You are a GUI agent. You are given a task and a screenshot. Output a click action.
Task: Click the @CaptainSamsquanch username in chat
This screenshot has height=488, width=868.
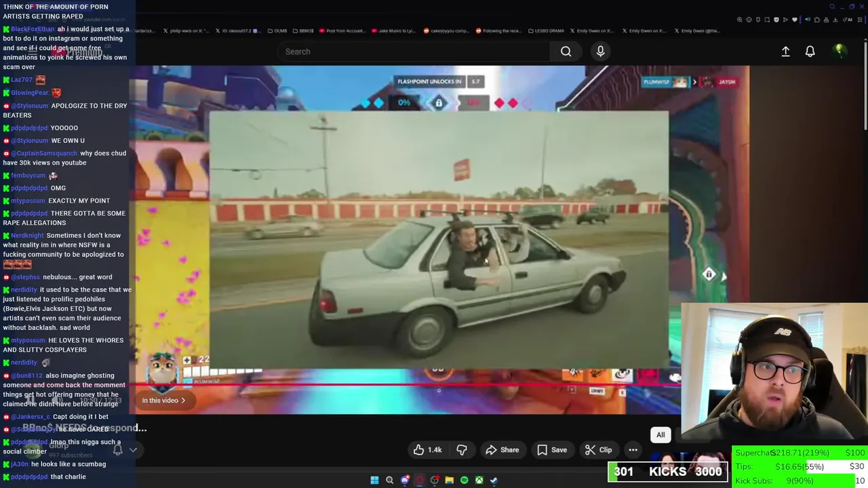click(x=44, y=153)
